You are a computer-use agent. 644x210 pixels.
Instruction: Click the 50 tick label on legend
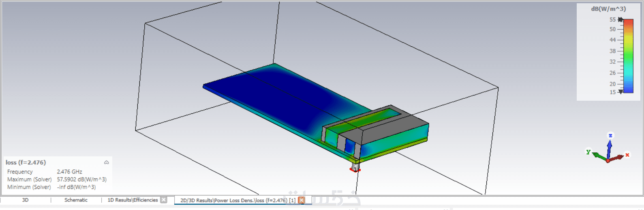[x=612, y=29]
